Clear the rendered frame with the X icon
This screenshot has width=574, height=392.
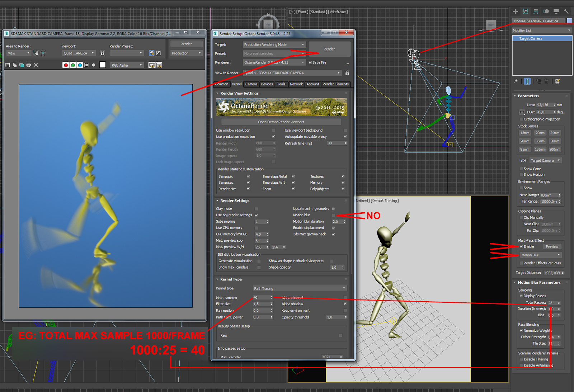[x=36, y=65]
